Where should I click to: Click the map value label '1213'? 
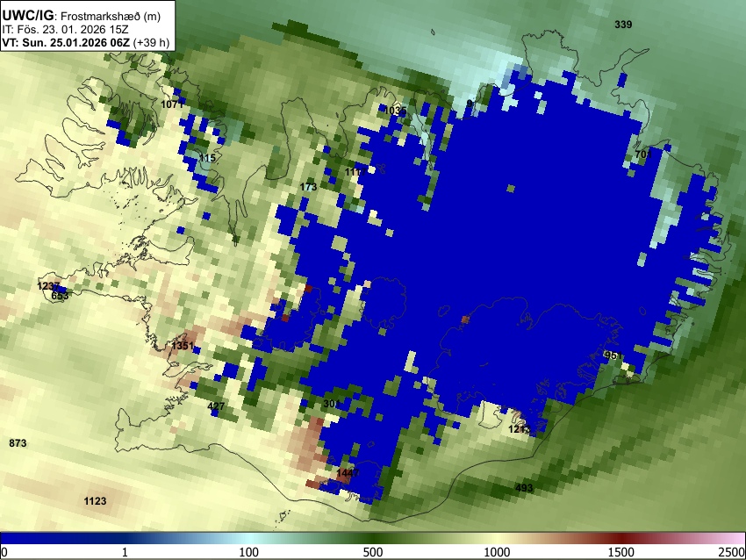[x=520, y=429]
